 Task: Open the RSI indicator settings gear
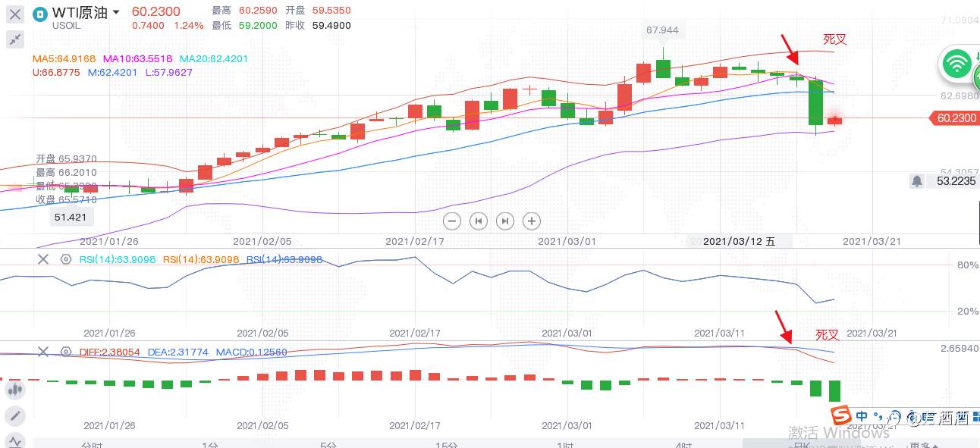[66, 259]
